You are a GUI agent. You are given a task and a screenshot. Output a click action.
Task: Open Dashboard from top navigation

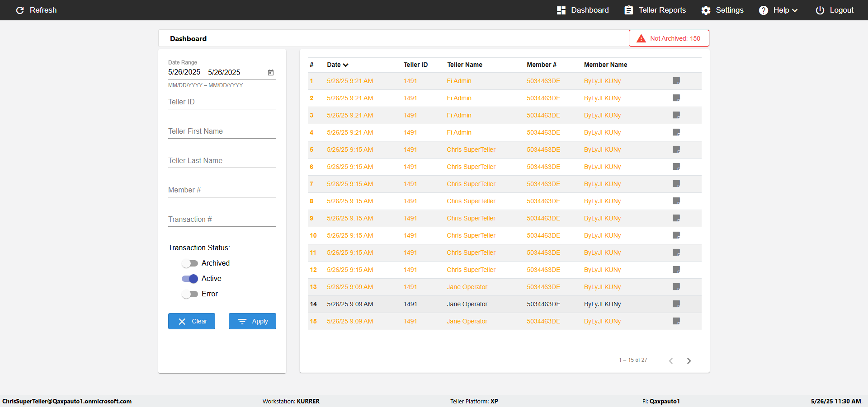tap(583, 10)
